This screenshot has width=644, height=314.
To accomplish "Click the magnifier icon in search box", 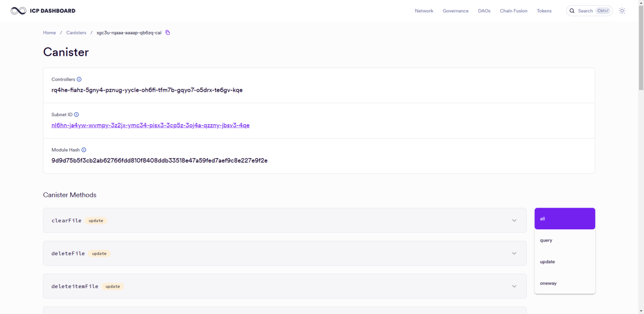I will tap(572, 11).
